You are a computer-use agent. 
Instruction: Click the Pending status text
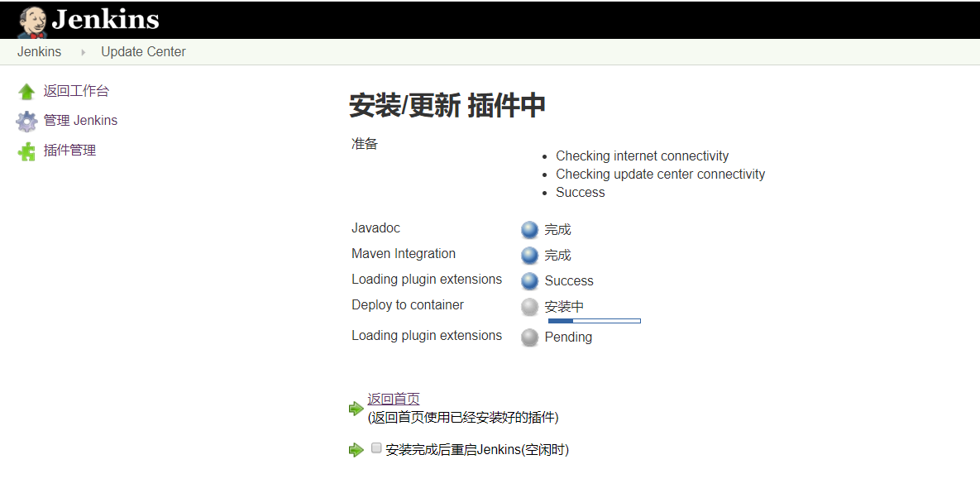pyautogui.click(x=568, y=337)
